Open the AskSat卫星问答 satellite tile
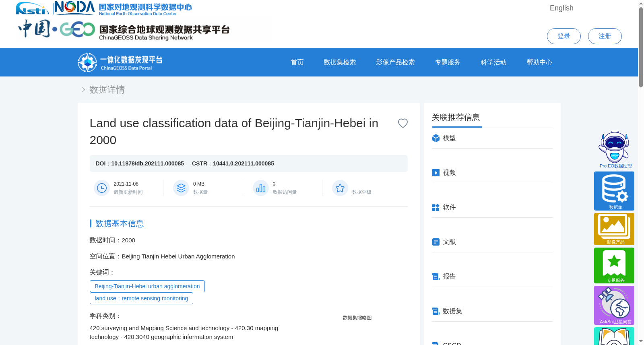Image resolution: width=644 pixels, height=345 pixels. pyautogui.click(x=614, y=305)
